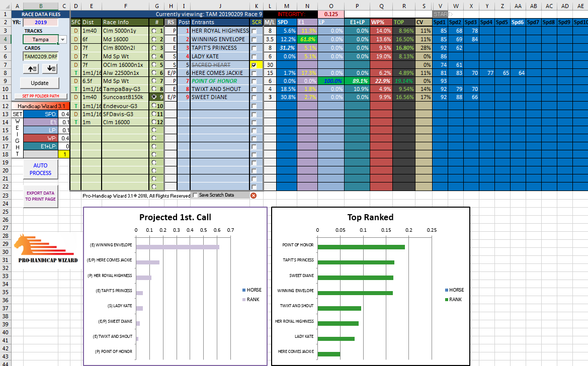The width and height of the screenshot is (588, 366).
Task: Uncheck the scratch box for Sacred Heart
Action: point(254,65)
